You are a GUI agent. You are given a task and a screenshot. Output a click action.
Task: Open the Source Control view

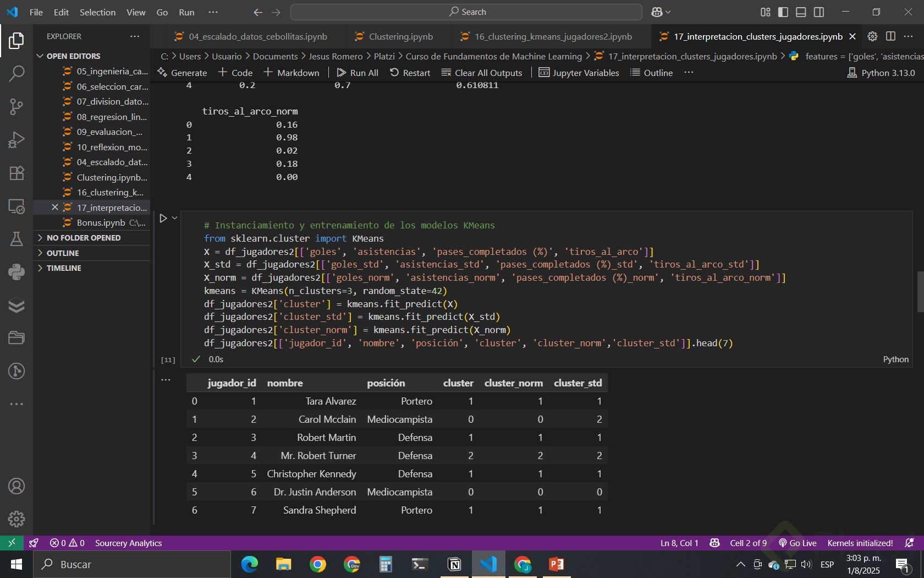click(x=16, y=106)
